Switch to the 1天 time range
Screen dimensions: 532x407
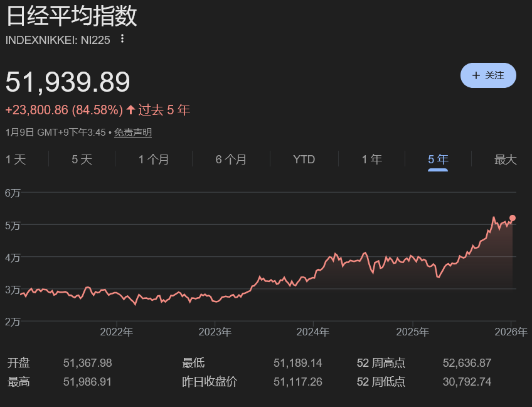click(x=16, y=160)
